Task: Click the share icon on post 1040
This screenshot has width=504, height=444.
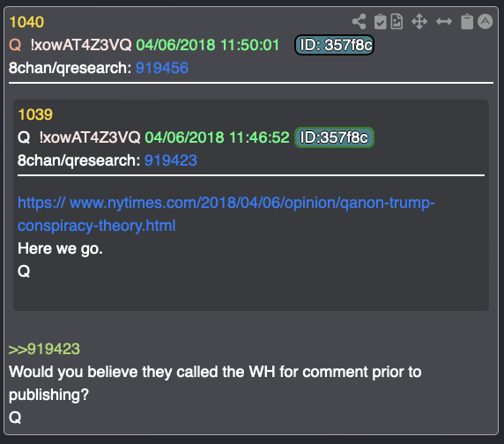Action: coord(359,21)
